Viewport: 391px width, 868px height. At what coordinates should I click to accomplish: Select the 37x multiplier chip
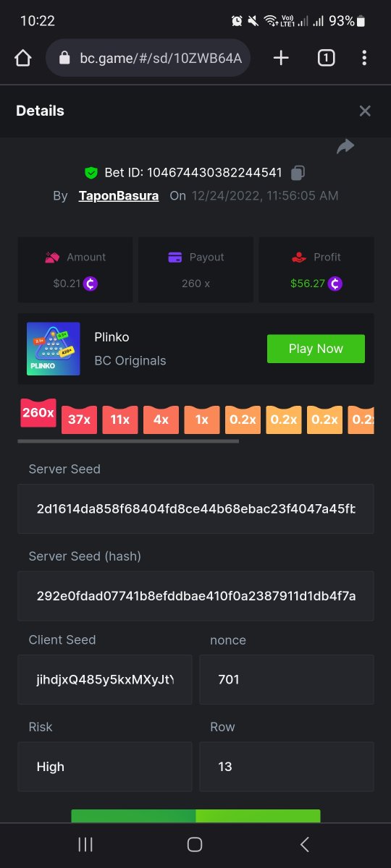point(79,420)
